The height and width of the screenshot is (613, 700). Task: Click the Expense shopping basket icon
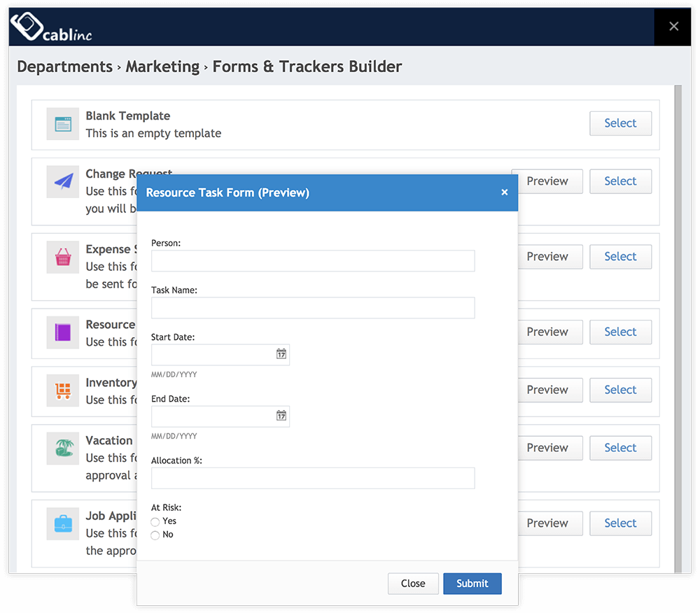pyautogui.click(x=62, y=257)
